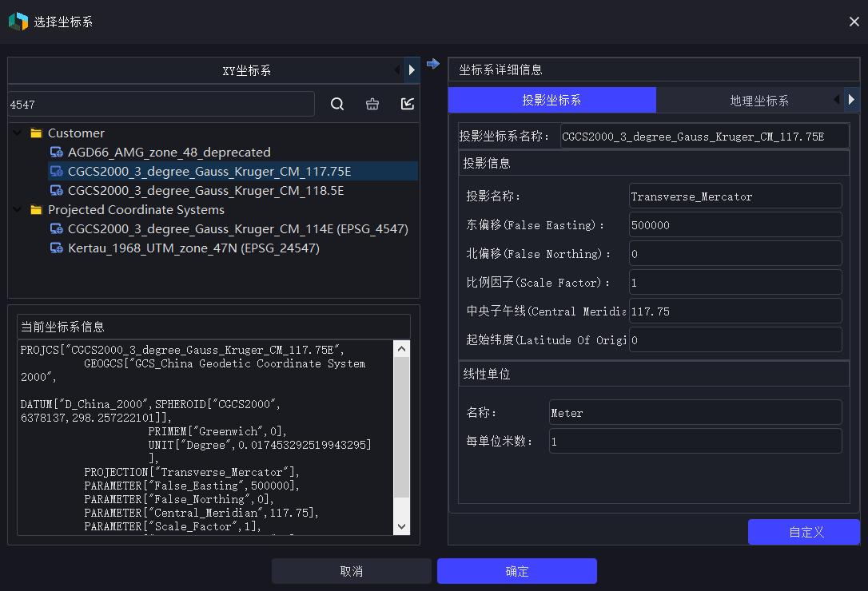Click the 每单位米数 value field
The height and width of the screenshot is (591, 868).
(x=695, y=442)
